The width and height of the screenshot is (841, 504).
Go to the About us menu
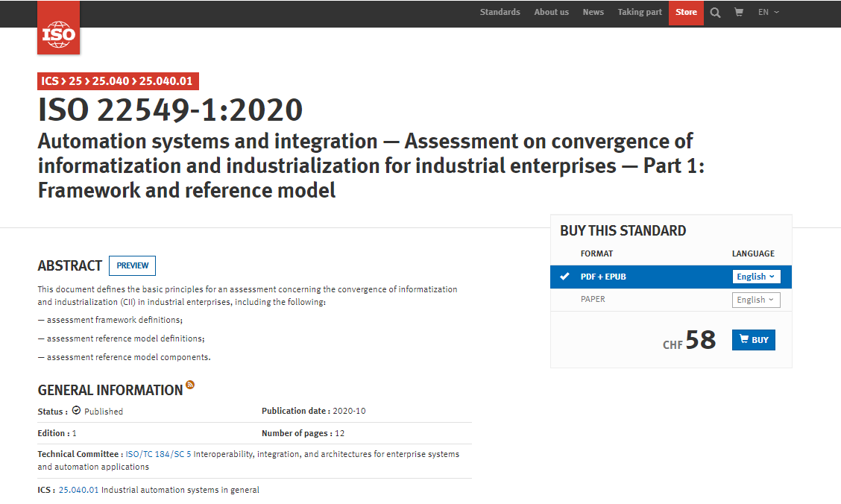click(x=551, y=13)
